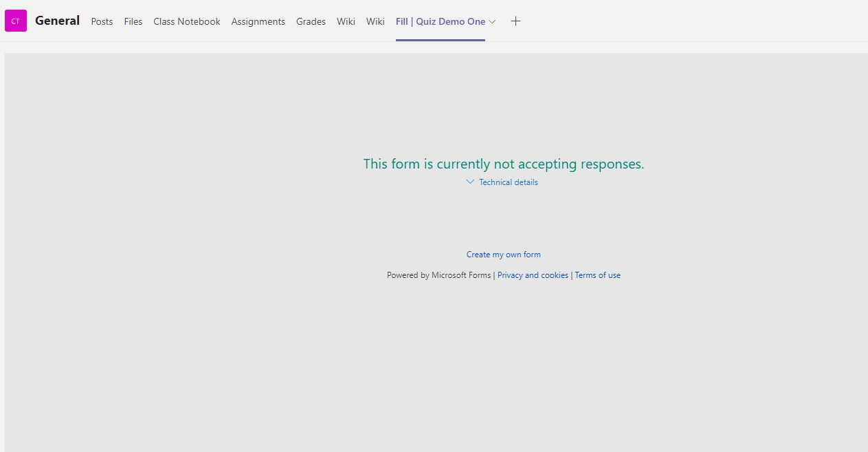Follow the Create my own form link
This screenshot has width=868, height=452.
[504, 255]
